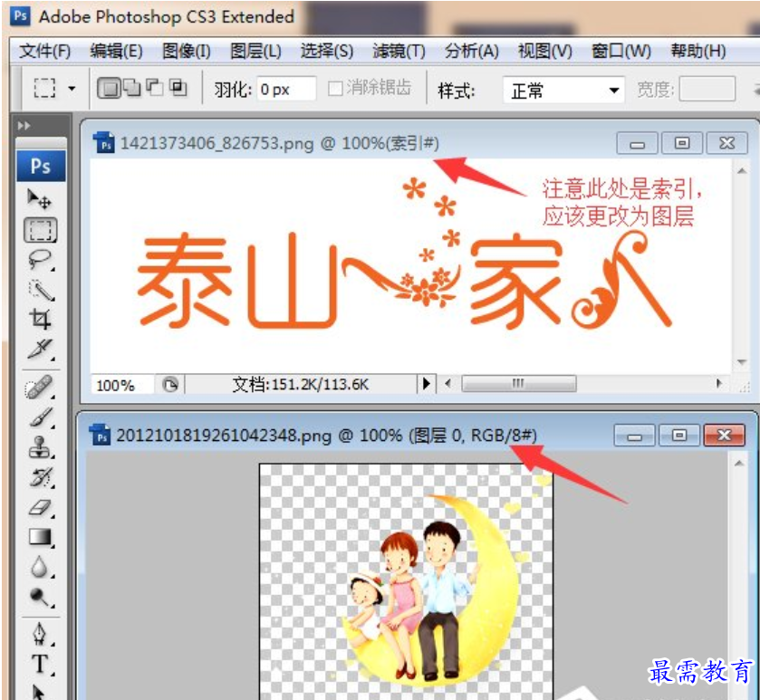Maximize the 2012101819261042348.png document window

coord(679,435)
